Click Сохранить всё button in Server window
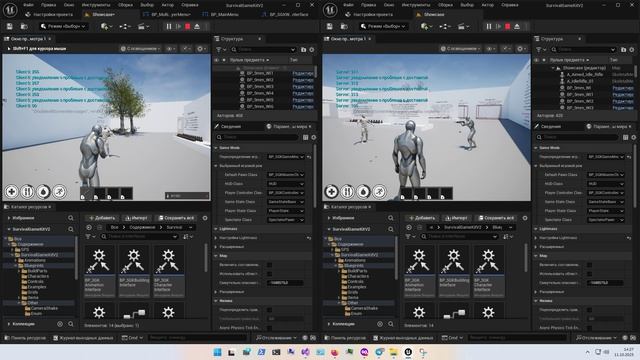 (496, 218)
